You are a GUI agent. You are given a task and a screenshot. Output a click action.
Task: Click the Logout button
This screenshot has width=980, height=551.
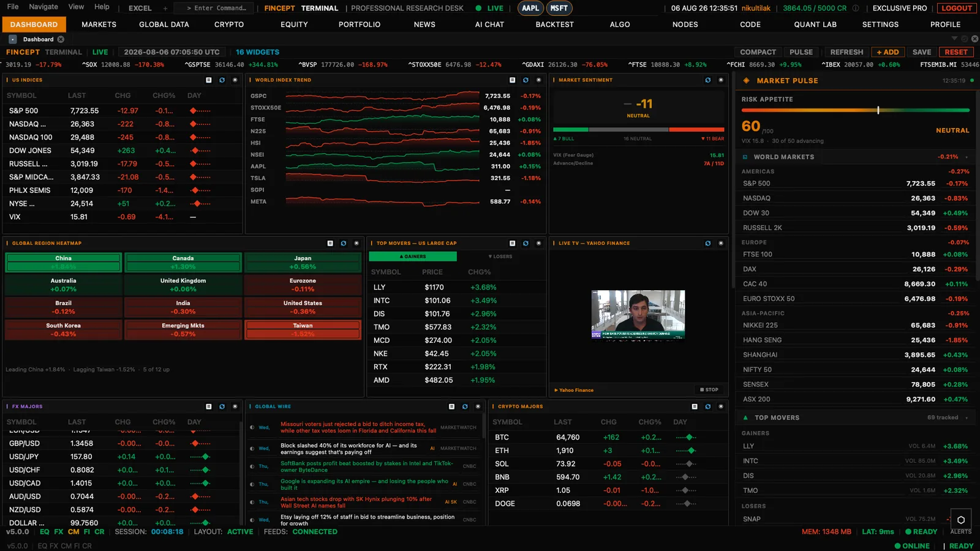click(957, 9)
